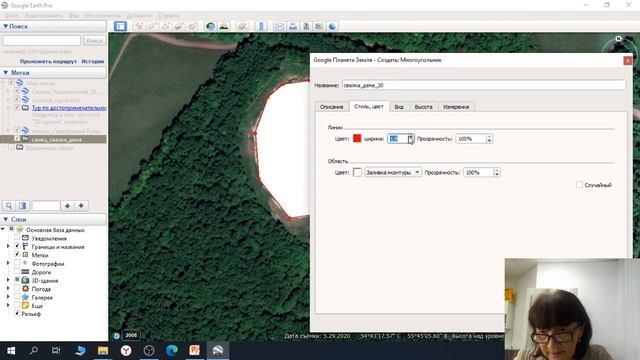This screenshot has width=640, height=360.
Task: Click the Save Image toolbar icon
Action: [306, 27]
